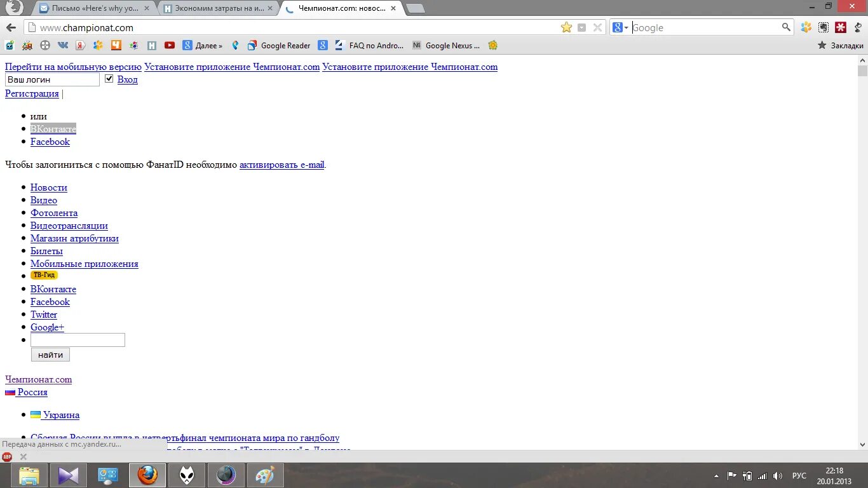This screenshot has width=868, height=488.
Task: Click the найти search button
Action: point(50,355)
